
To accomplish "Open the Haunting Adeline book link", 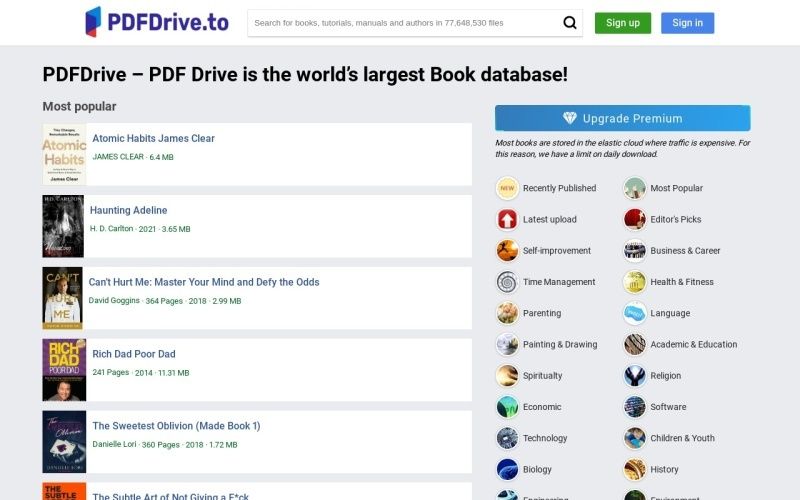I will (x=129, y=210).
